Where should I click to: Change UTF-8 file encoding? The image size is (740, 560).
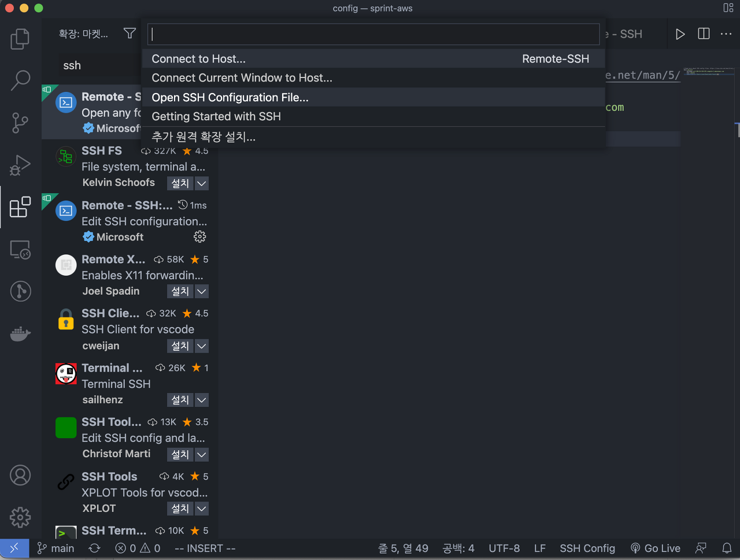point(504,548)
